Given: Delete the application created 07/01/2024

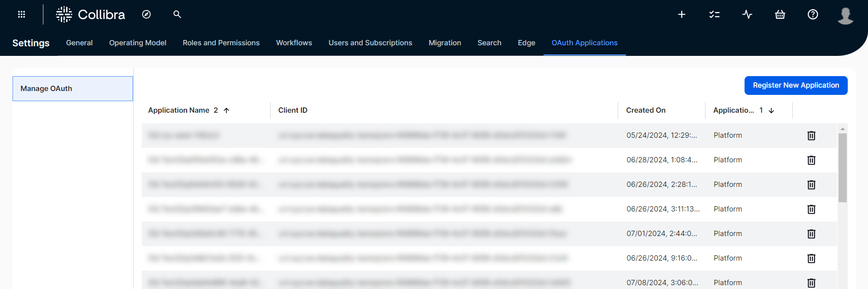Looking at the screenshot, I should pos(811,234).
